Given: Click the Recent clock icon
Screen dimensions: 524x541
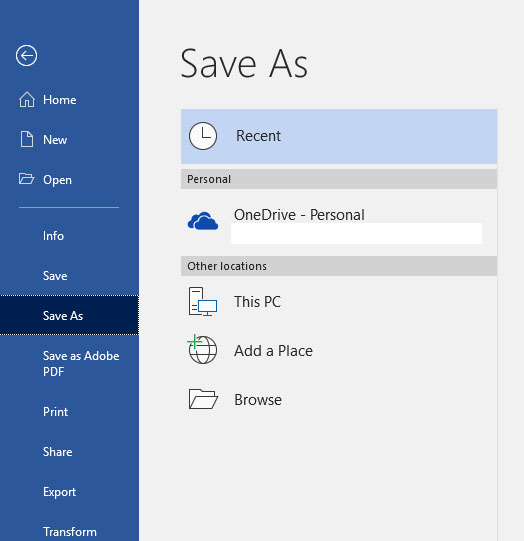Looking at the screenshot, I should coord(203,136).
